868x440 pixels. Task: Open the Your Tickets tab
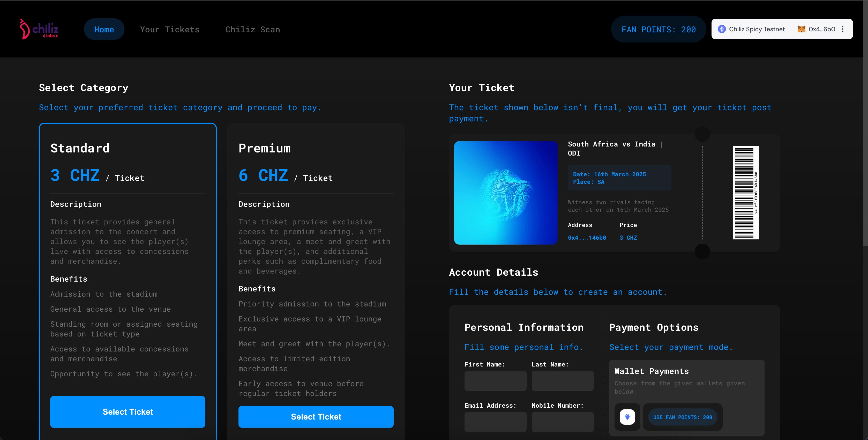(169, 29)
